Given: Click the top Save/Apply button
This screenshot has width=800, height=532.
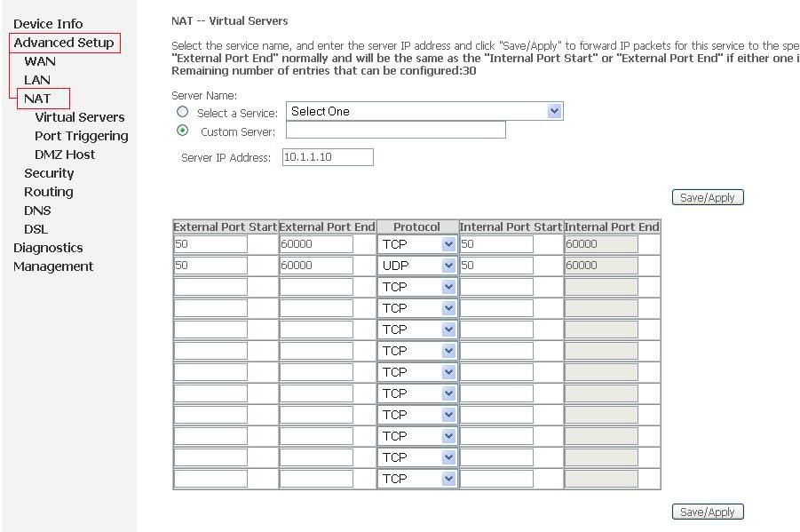Looking at the screenshot, I should [707, 197].
